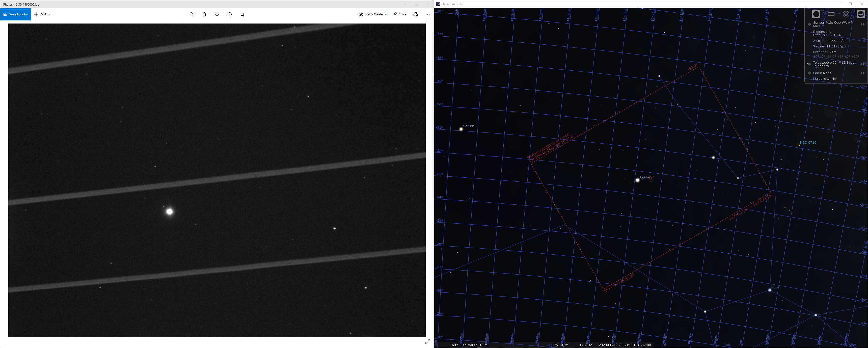Select the next lens with the forward arrows
Screen dimensions: 868x348
point(863,73)
